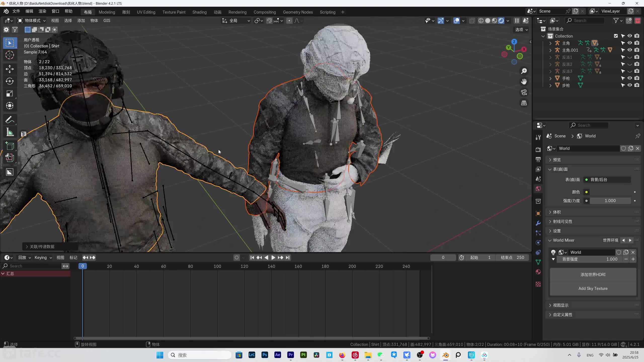Switch to rendered viewport shading

tap(501, 21)
